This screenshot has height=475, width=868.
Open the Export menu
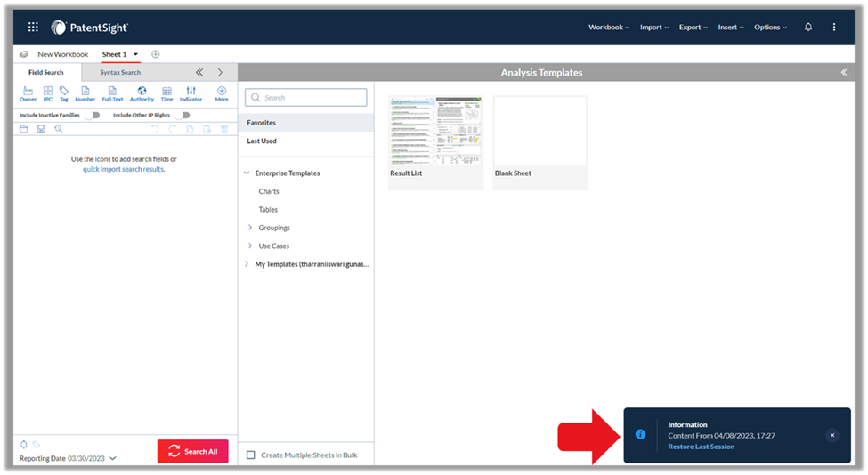[694, 27]
